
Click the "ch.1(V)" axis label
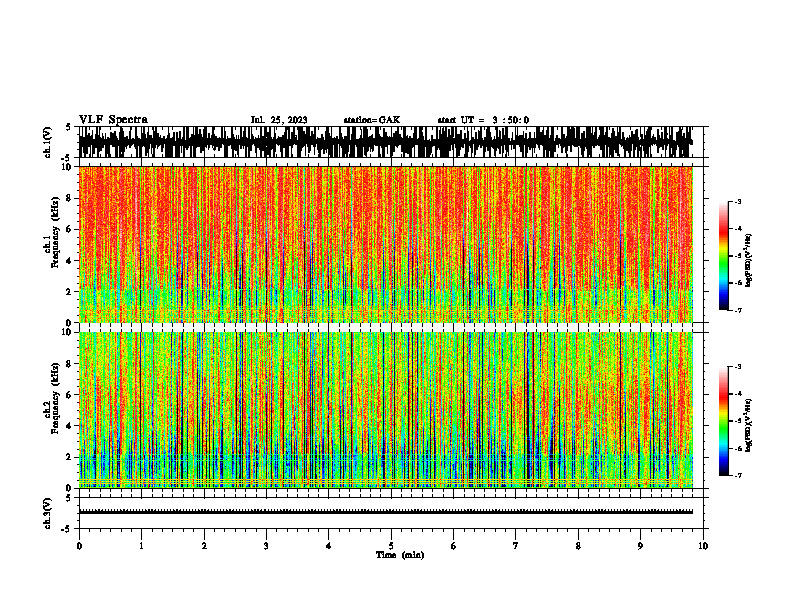pyautogui.click(x=48, y=142)
